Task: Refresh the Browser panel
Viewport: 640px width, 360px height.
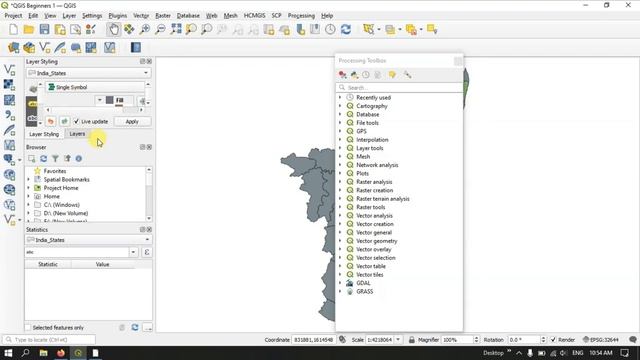Action: 43,158
